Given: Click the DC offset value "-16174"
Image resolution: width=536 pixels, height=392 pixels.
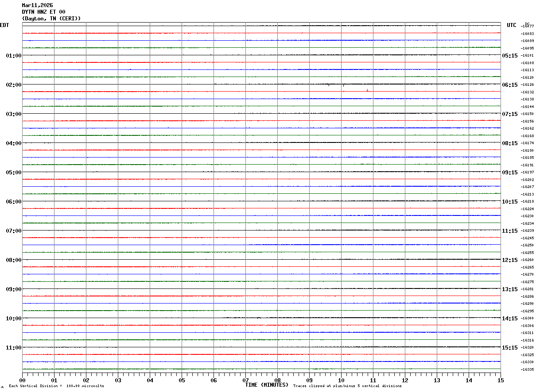Looking at the screenshot, I should (527, 143).
